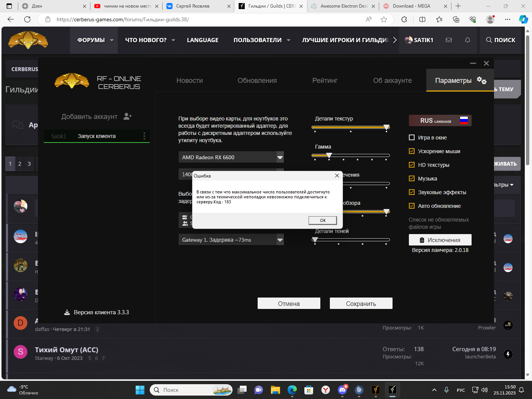The width and height of the screenshot is (532, 399).
Task: Open forum inbox envelope icon
Action: pyautogui.click(x=449, y=40)
